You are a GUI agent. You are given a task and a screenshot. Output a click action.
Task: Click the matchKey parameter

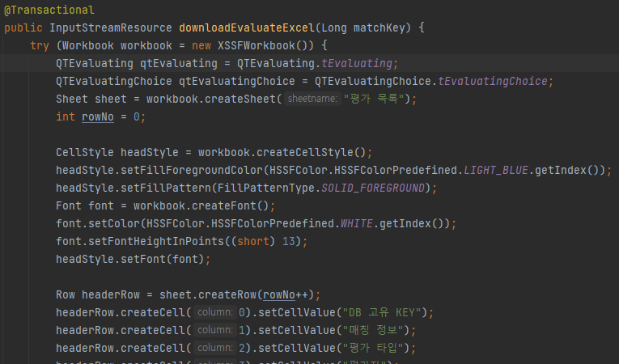(x=379, y=28)
